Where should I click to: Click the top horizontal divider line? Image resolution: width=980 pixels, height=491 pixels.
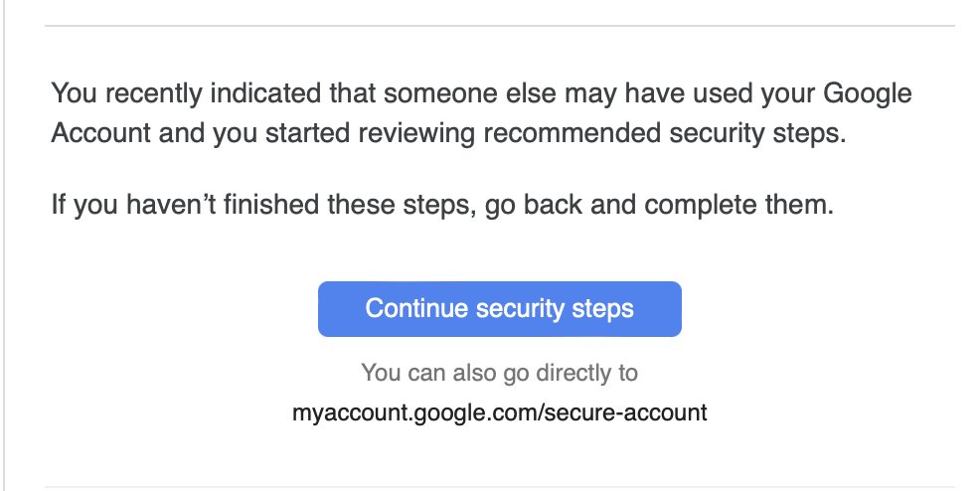[x=499, y=26]
